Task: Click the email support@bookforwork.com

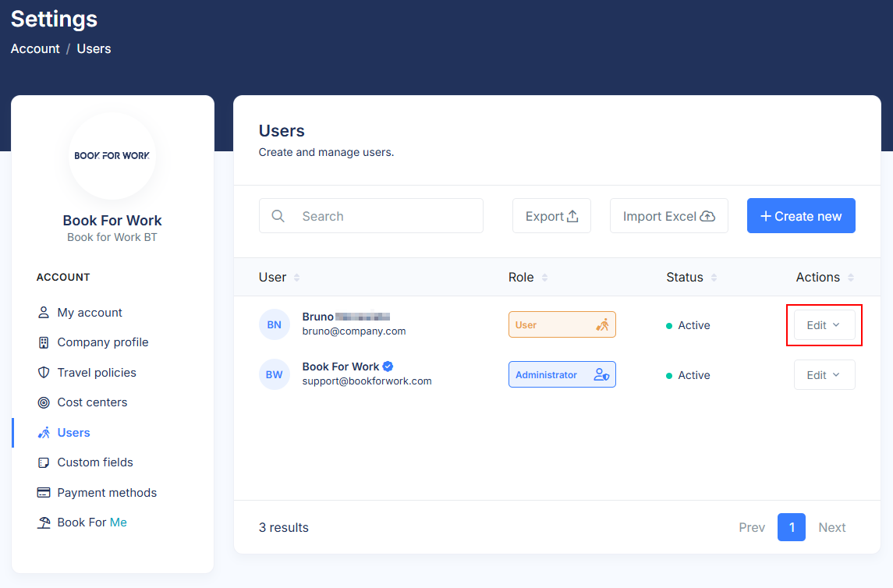Action: click(367, 381)
